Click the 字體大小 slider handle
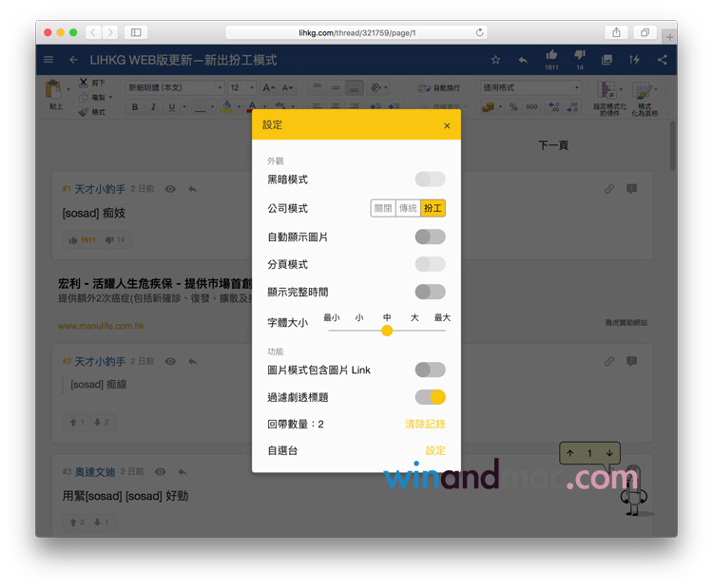Screen dimensions: 713x588 [387, 331]
